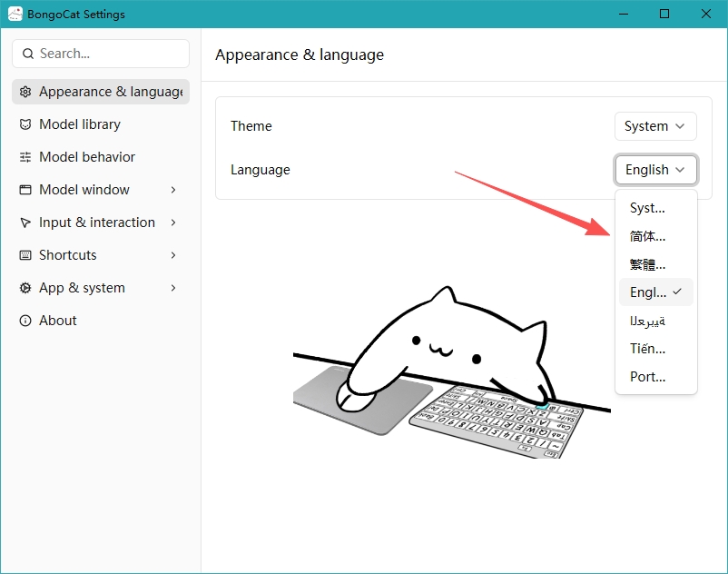Open Shortcuts section
The image size is (728, 574).
(x=101, y=255)
